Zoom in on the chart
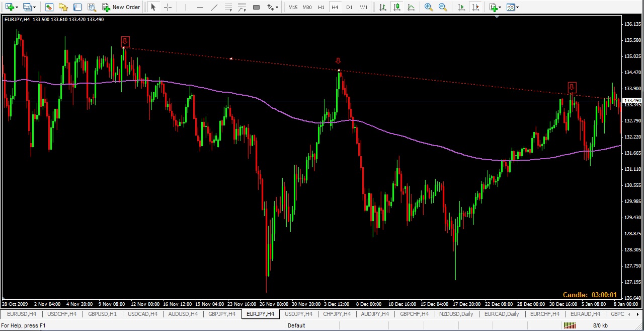Screen dimensions: 644x331 pyautogui.click(x=428, y=7)
